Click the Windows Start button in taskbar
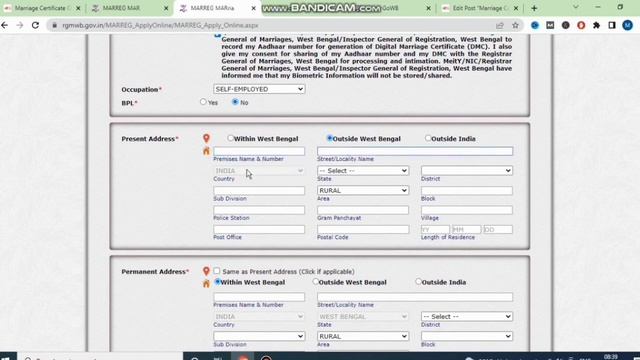Viewport: 640px width, 360px height. tap(7, 357)
